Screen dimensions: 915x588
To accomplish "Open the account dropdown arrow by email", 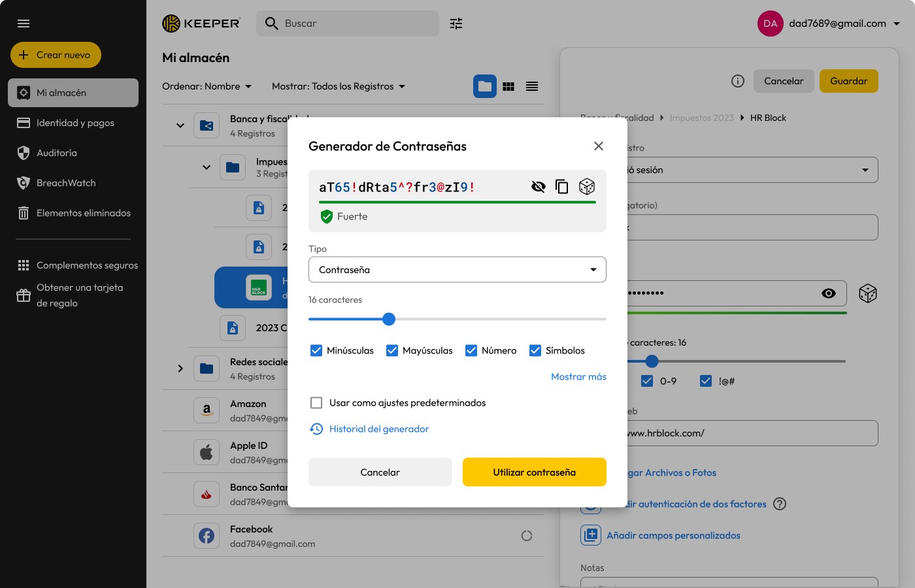I will click(897, 24).
